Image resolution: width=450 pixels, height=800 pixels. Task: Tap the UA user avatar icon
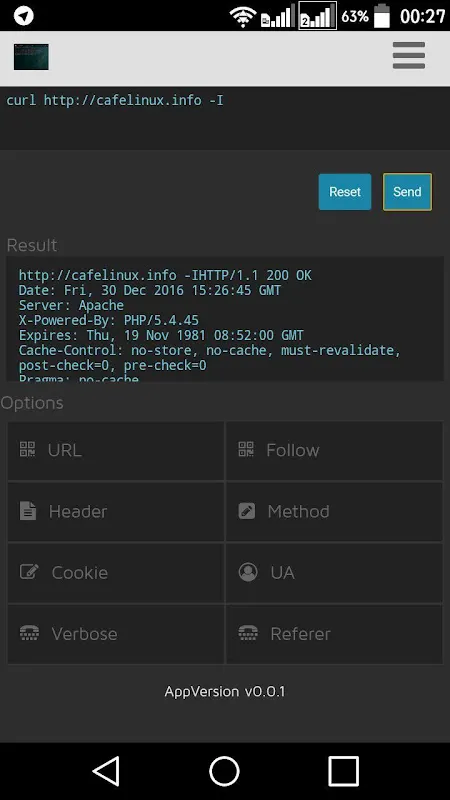[248, 572]
